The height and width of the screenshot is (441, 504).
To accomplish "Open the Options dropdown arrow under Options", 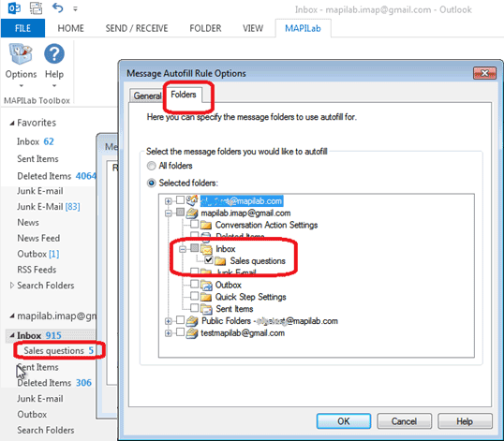I will 21,86.
